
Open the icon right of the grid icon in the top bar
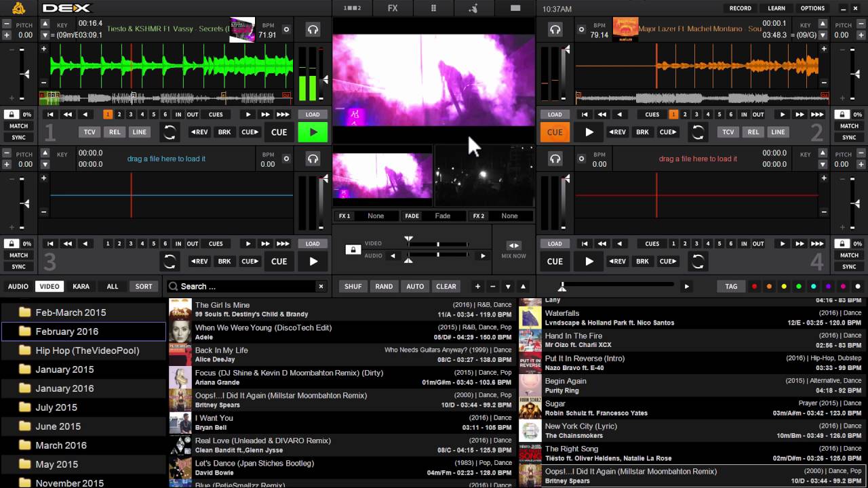(x=475, y=8)
